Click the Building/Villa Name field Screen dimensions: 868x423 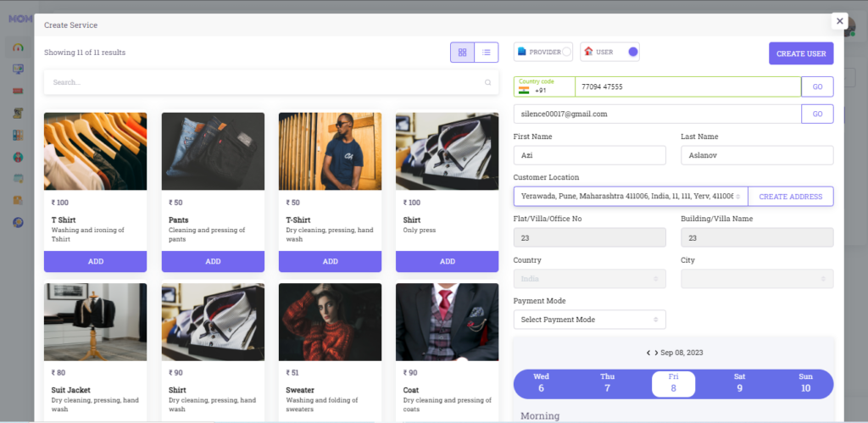757,237
